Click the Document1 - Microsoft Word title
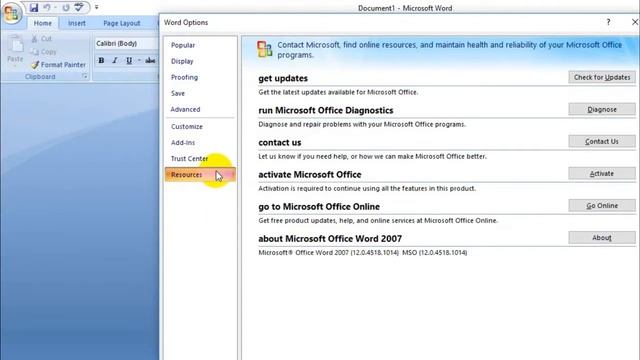The height and width of the screenshot is (360, 640). [x=405, y=8]
